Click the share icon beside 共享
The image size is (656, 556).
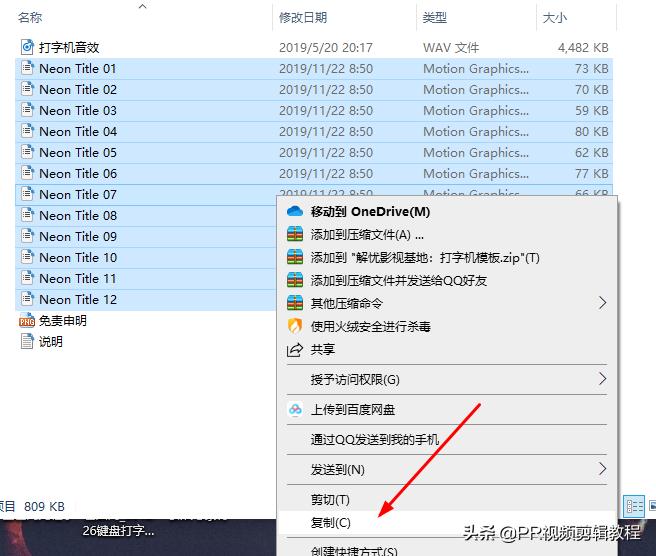pos(295,349)
